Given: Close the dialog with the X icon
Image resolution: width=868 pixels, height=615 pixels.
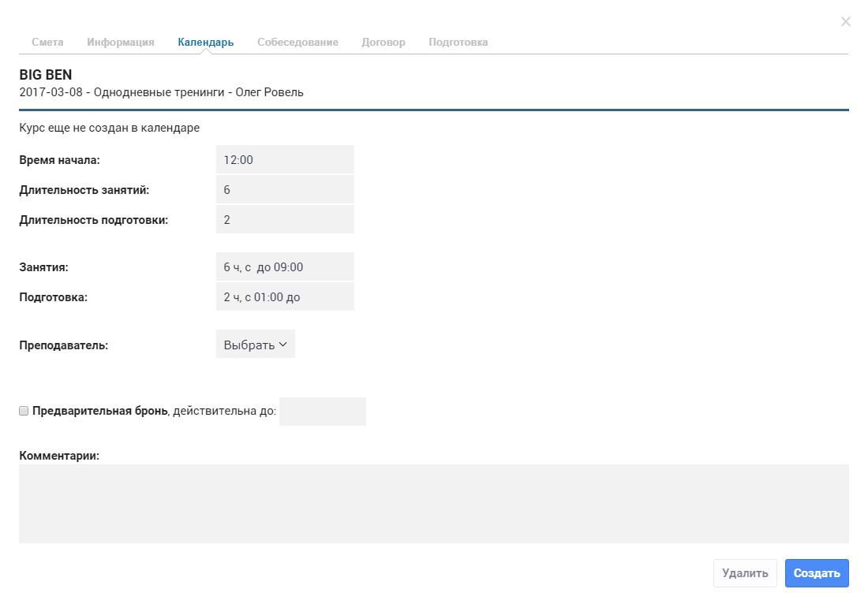Looking at the screenshot, I should 845,21.
